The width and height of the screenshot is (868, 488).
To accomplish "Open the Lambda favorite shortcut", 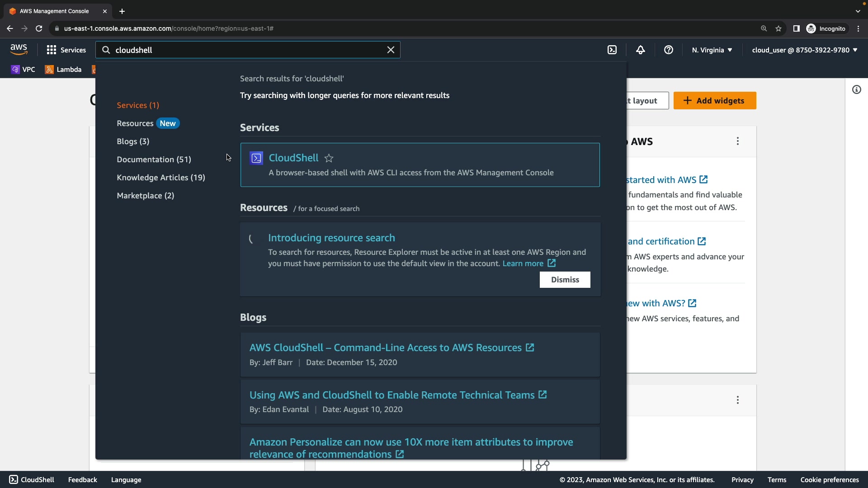I will tap(63, 70).
